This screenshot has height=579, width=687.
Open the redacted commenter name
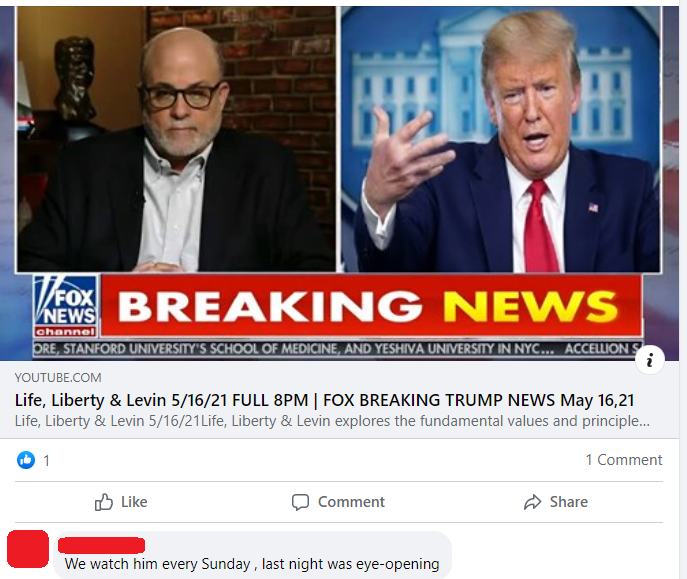point(101,545)
